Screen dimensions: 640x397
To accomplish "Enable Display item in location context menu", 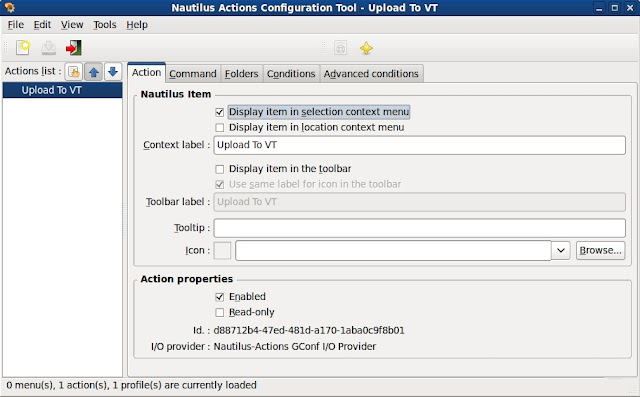I will coord(220,128).
